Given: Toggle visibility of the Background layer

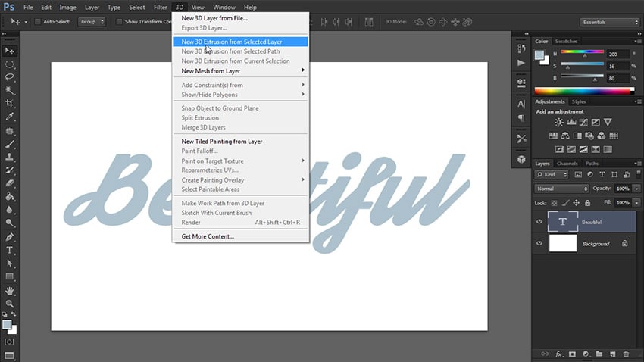Looking at the screenshot, I should 539,244.
